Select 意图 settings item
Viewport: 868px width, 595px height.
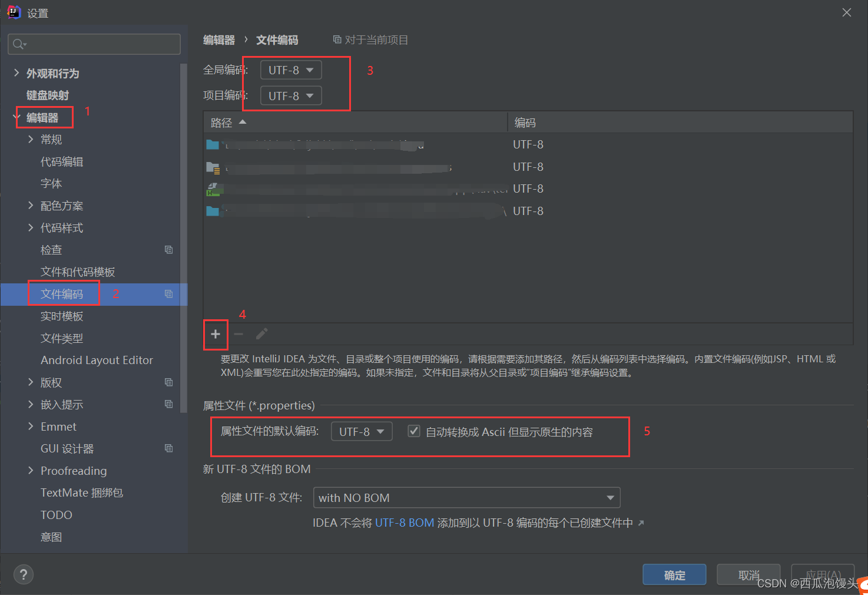(x=51, y=537)
